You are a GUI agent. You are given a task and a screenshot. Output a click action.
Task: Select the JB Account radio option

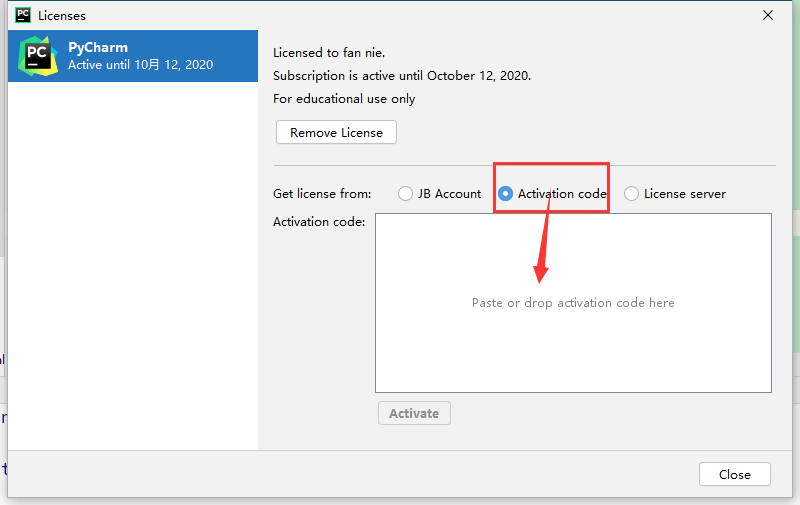(x=406, y=194)
